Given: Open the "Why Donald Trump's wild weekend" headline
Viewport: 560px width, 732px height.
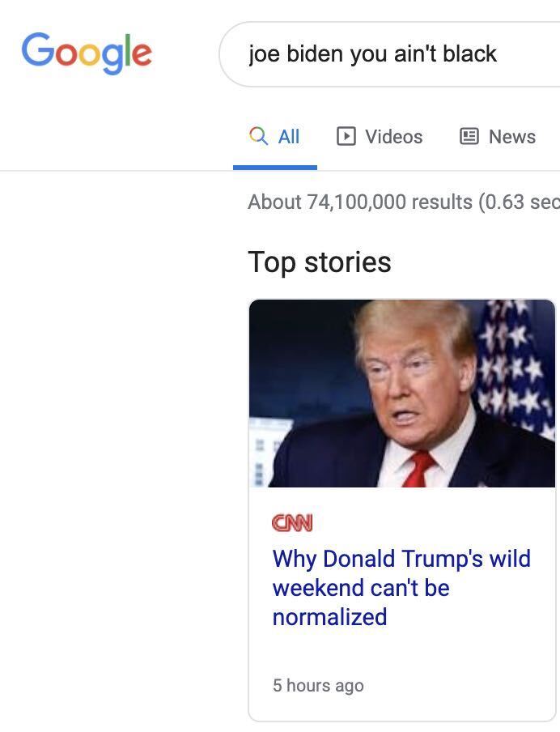Looking at the screenshot, I should pyautogui.click(x=401, y=559).
